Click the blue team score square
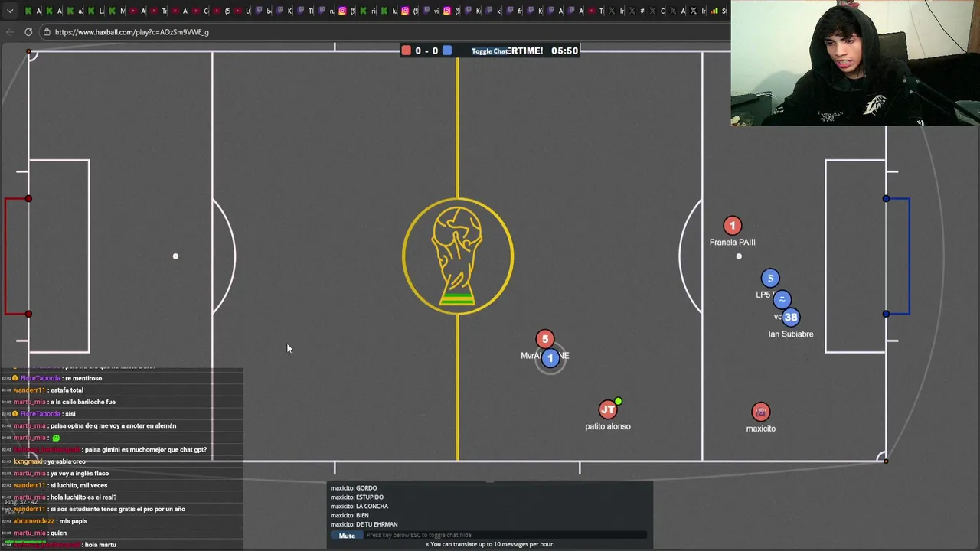Viewport: 980px width, 551px height. pyautogui.click(x=447, y=51)
